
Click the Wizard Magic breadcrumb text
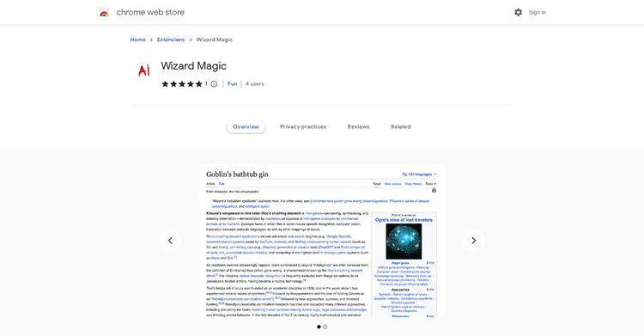pyautogui.click(x=215, y=40)
